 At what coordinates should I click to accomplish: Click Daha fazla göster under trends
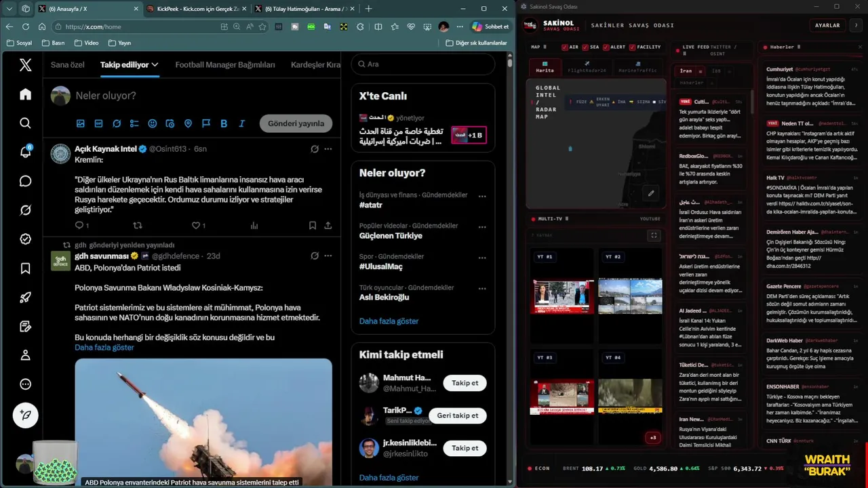tap(389, 321)
